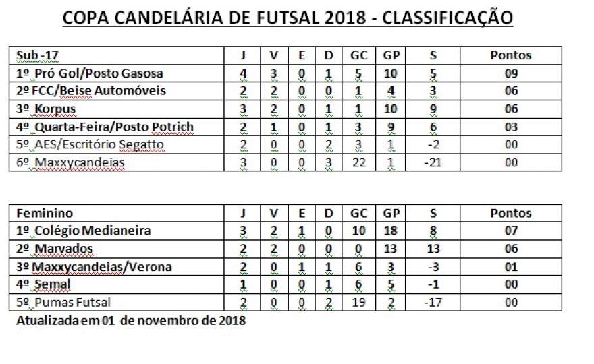Viewport: 594px width, 364px height.
Task: Click the Copa Candelária de Futsal title
Action: 288,18
